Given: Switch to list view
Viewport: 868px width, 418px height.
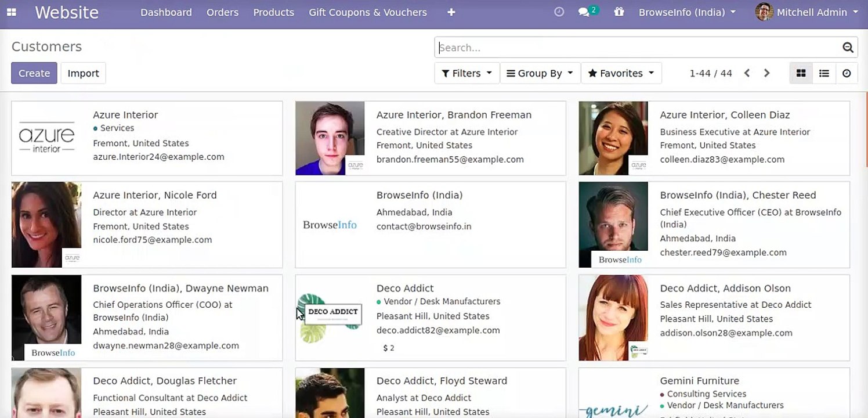Looking at the screenshot, I should [x=824, y=73].
